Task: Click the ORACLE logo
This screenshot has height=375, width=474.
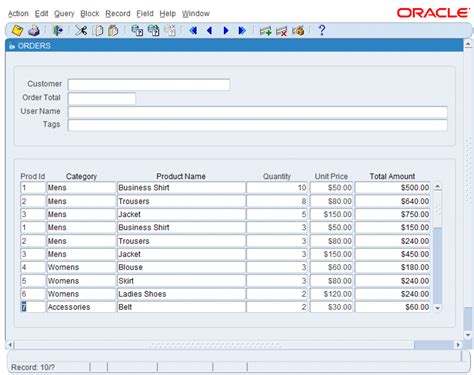Action: (433, 13)
